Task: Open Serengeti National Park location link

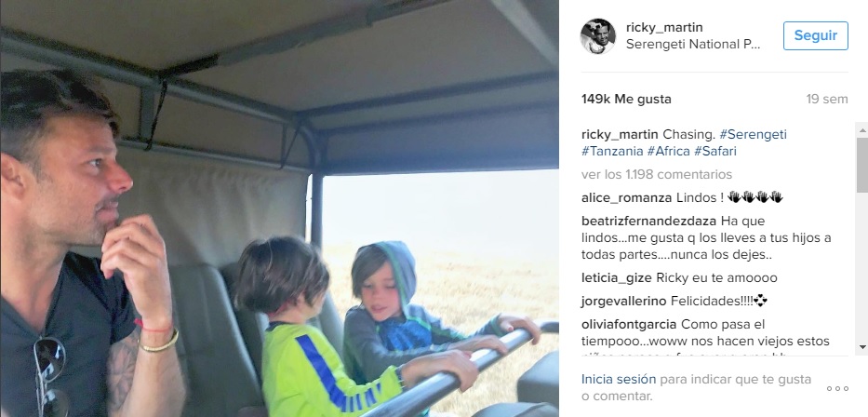Action: (x=693, y=45)
